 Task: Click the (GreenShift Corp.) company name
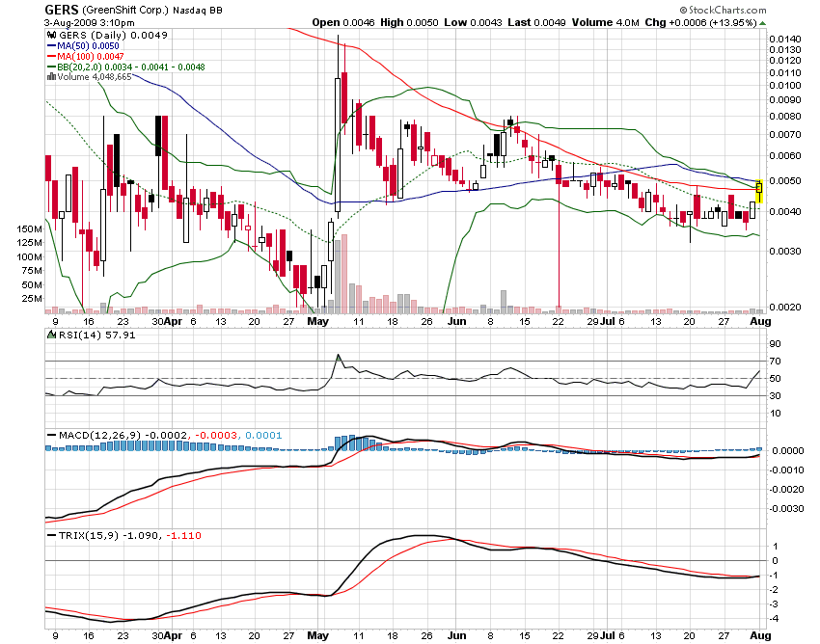125,10
